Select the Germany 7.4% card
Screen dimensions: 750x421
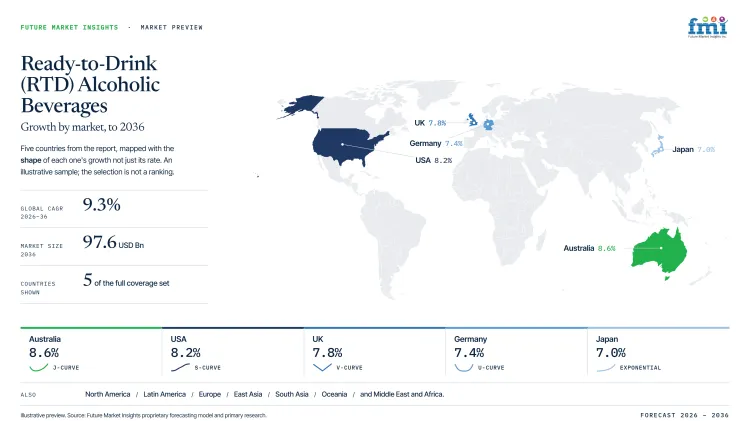(x=516, y=354)
